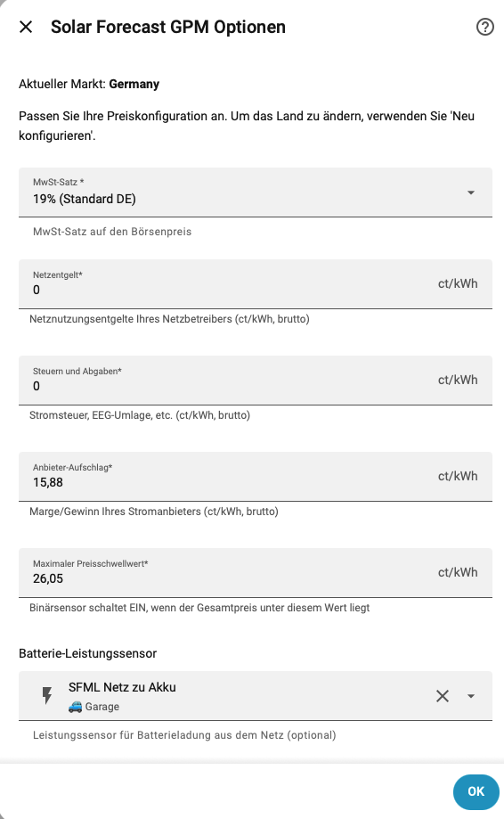Confirm settings with the OK button
This screenshot has width=504, height=819.
pos(476,792)
